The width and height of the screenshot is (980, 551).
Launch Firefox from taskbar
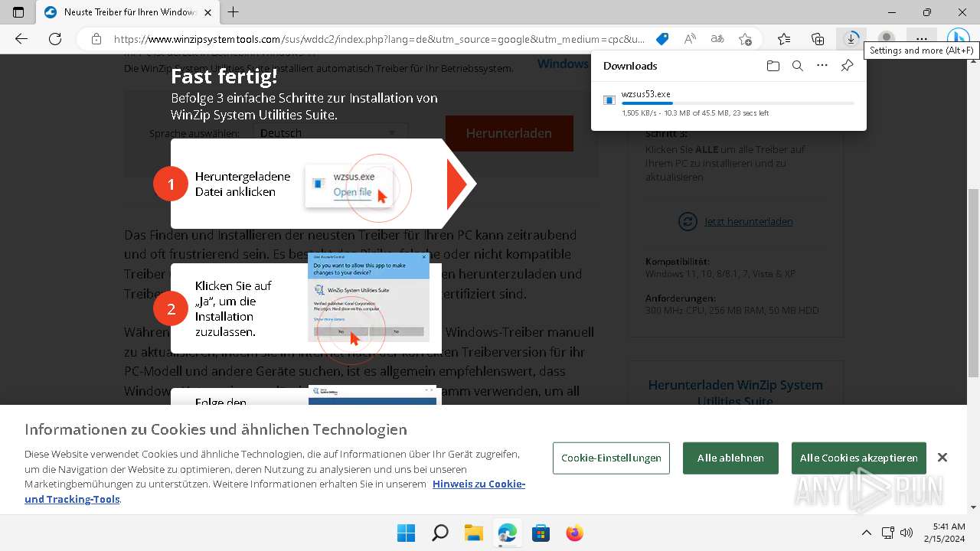(575, 533)
